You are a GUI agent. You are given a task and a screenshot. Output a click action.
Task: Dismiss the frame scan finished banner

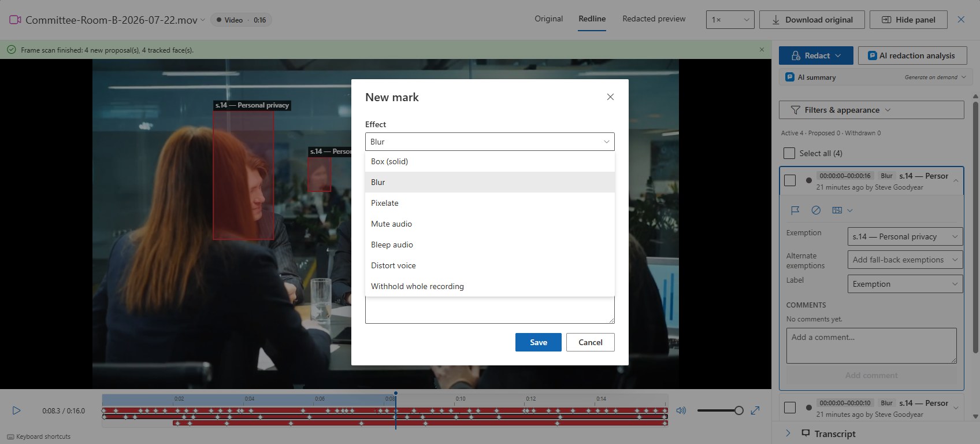762,50
